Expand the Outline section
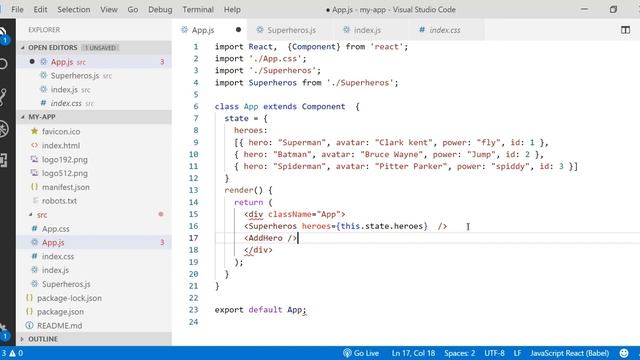This screenshot has width=640, height=360. [94, 339]
